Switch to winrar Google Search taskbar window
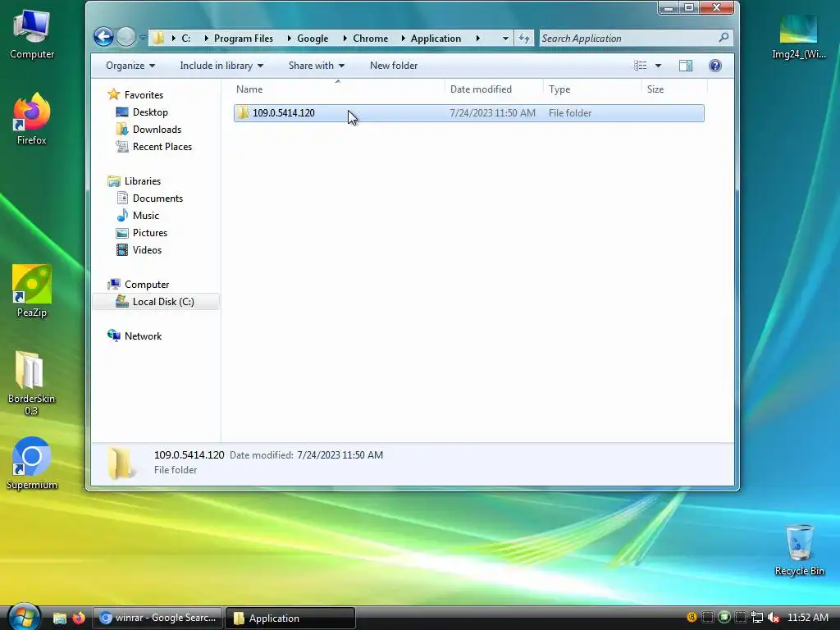The image size is (840, 630). coord(158,618)
